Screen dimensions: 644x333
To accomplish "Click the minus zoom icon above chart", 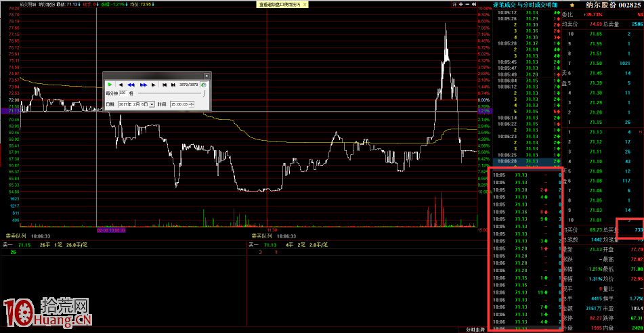I will [x=467, y=4].
